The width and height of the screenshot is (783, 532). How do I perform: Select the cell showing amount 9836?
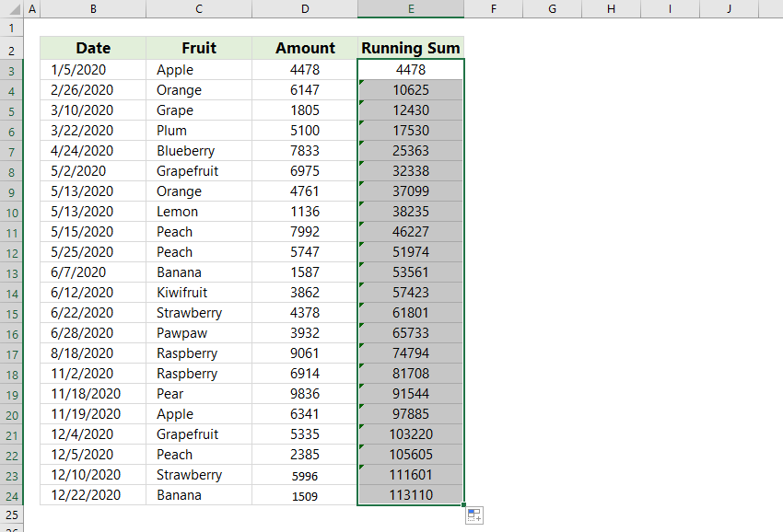305,393
